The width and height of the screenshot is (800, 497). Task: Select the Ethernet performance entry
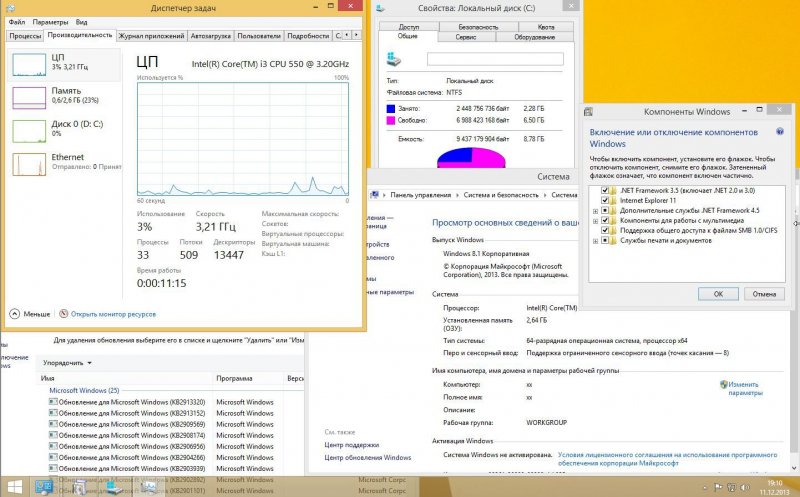pyautogui.click(x=64, y=164)
